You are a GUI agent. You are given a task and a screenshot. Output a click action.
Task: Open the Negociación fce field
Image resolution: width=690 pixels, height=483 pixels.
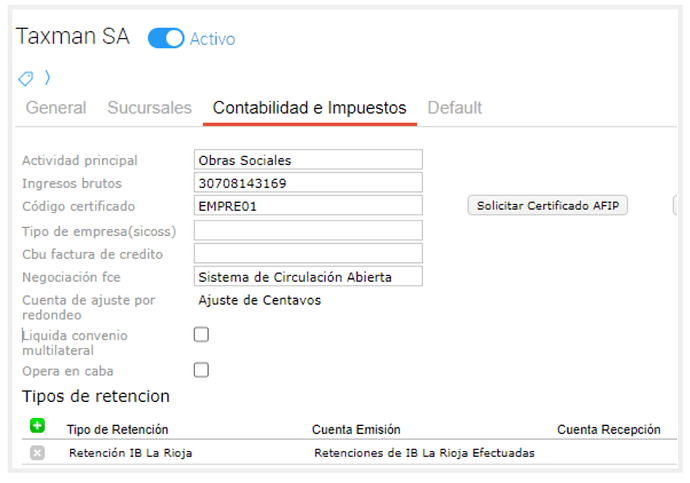(x=308, y=277)
